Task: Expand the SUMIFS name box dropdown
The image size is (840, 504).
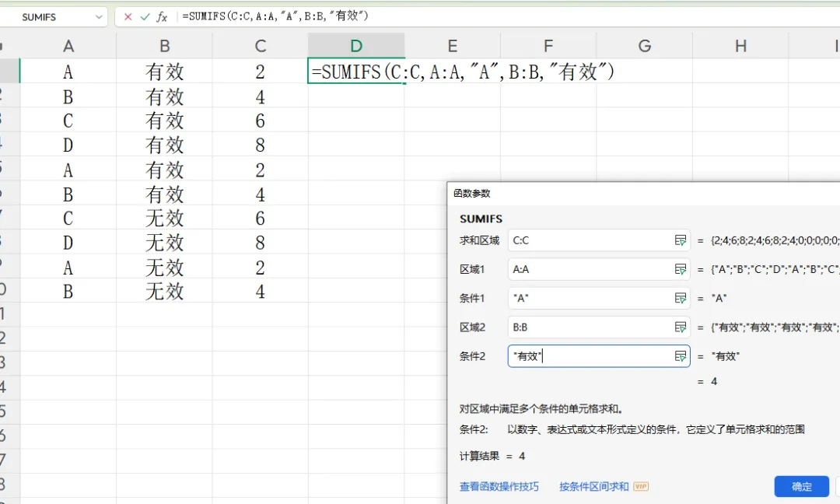Action: (x=99, y=17)
